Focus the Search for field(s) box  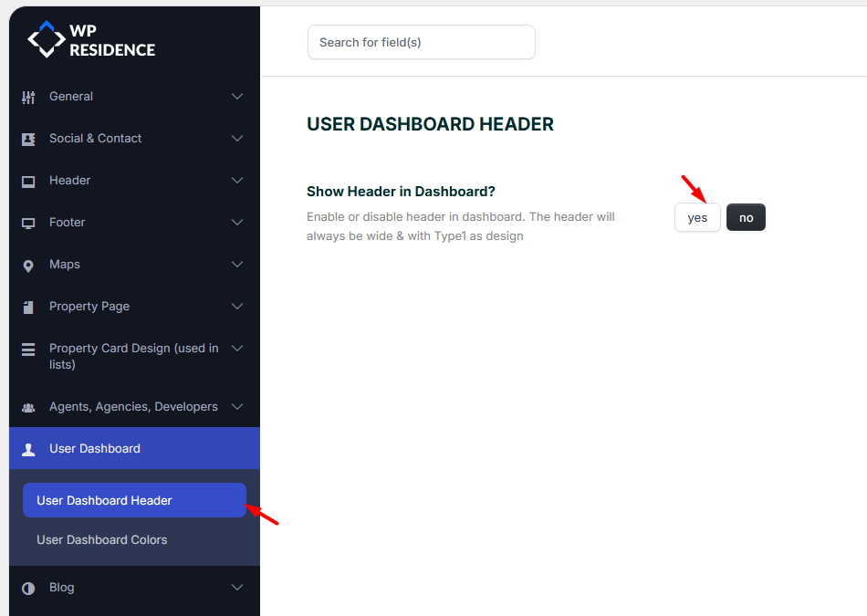point(421,42)
